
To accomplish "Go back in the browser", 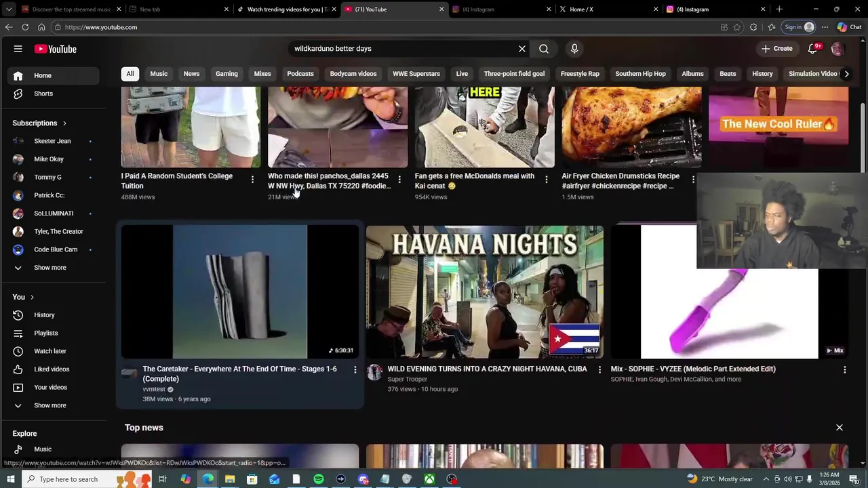I will 9,27.
